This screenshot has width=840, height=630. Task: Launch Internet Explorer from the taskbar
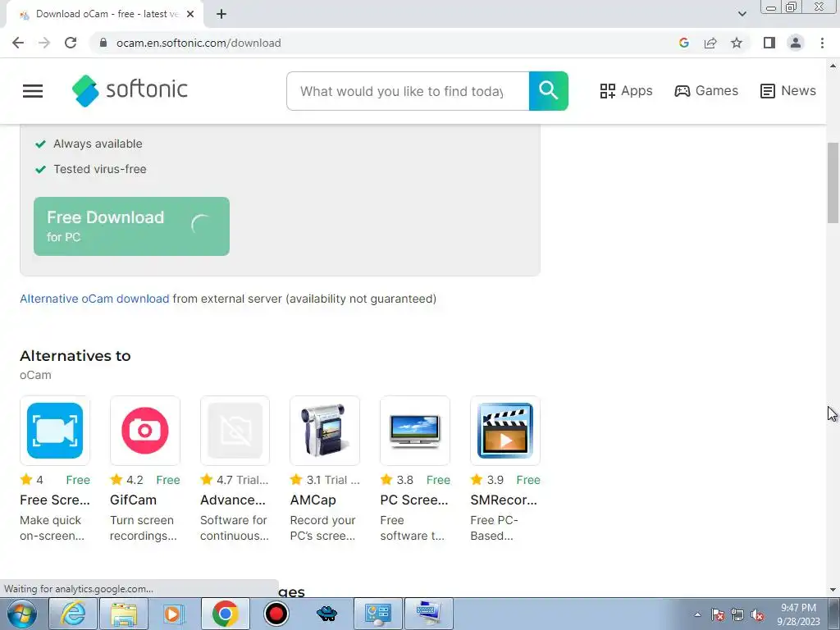pos(72,614)
